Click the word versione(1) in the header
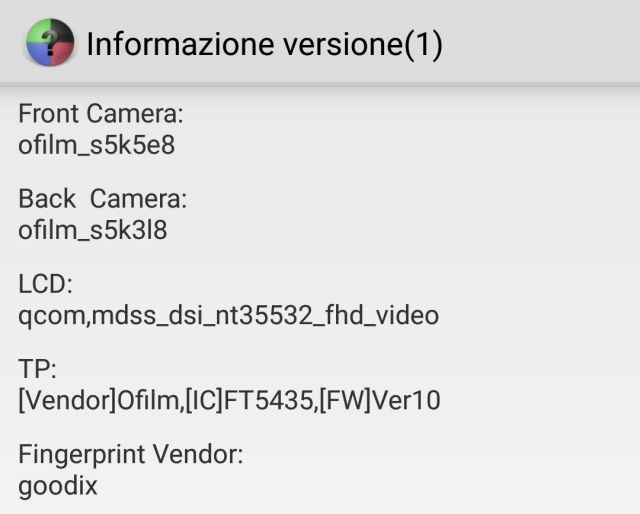 click(363, 44)
